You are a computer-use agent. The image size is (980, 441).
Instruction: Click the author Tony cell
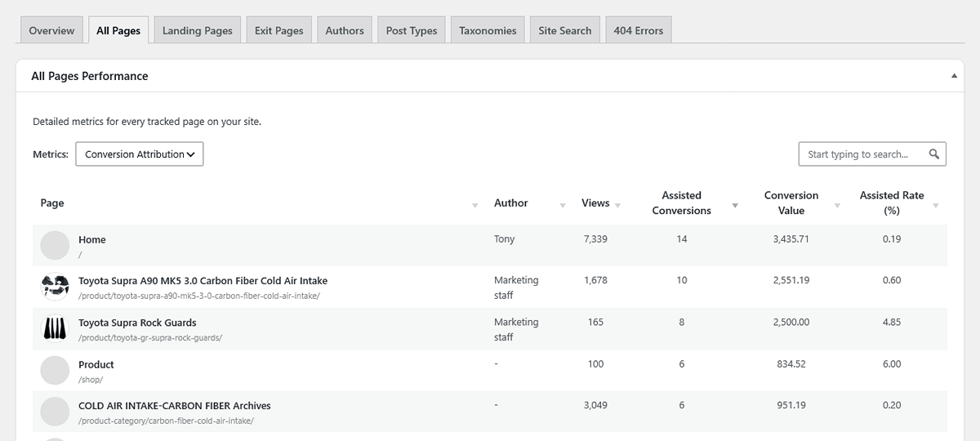click(x=505, y=239)
